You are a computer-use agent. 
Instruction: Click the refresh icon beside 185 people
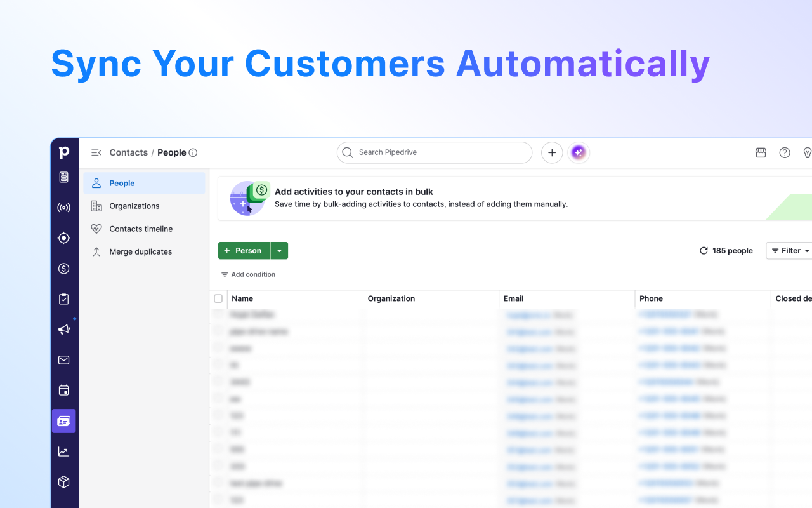(704, 251)
